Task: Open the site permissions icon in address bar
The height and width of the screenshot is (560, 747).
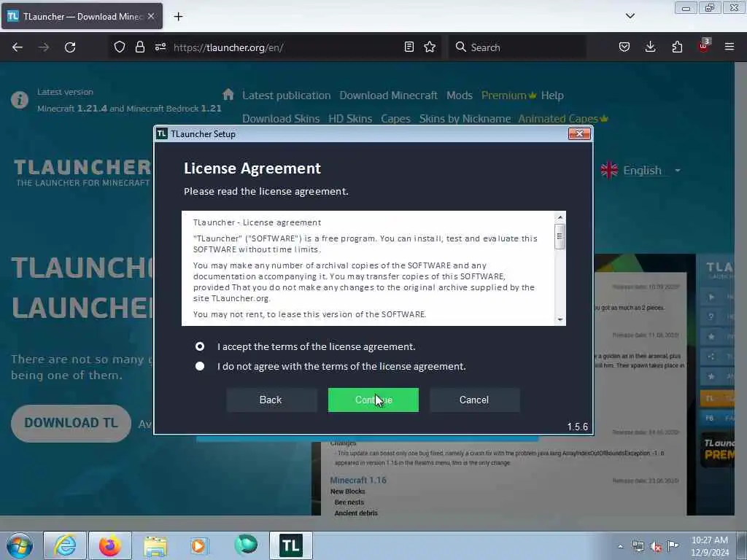Action: click(x=160, y=47)
